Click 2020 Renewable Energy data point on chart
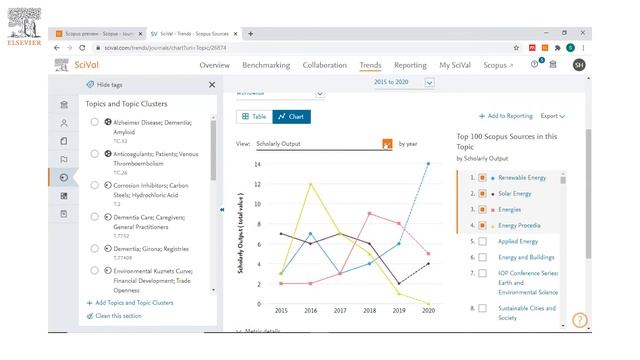 click(x=428, y=164)
